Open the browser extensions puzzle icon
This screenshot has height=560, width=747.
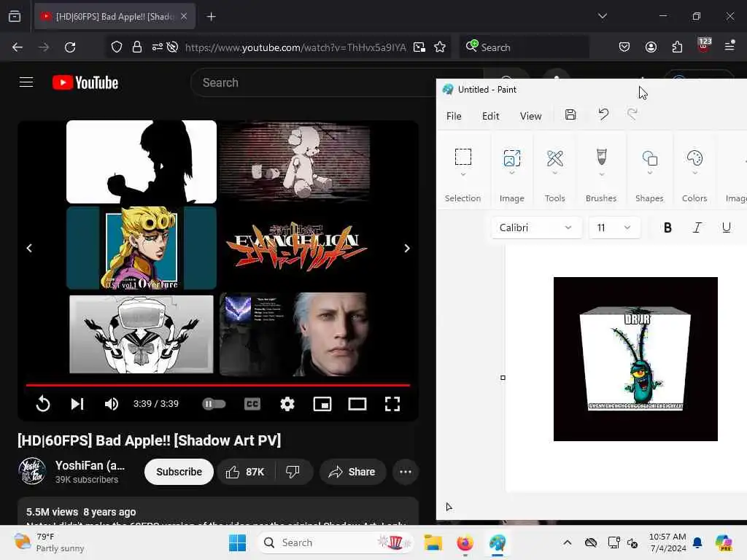point(677,47)
